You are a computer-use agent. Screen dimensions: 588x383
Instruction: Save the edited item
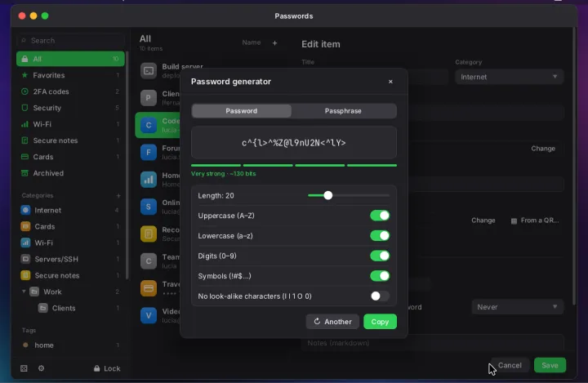(550, 365)
